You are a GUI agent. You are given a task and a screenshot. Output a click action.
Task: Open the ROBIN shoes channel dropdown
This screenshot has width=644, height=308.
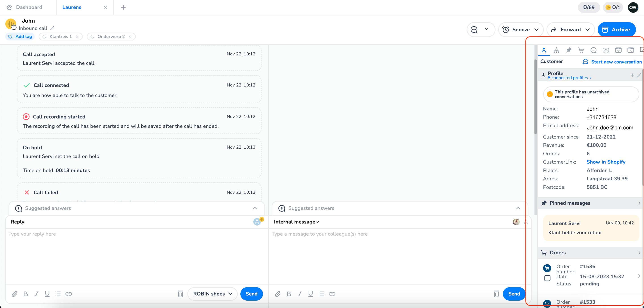point(212,294)
